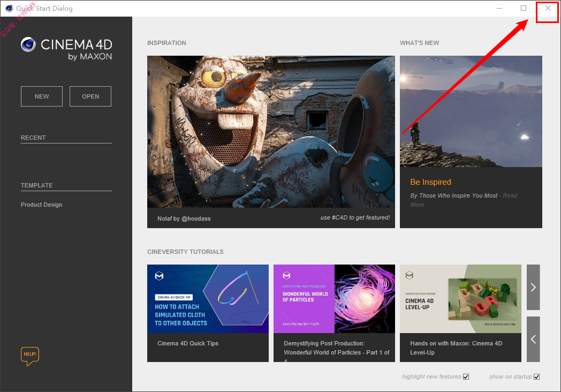The height and width of the screenshot is (392, 561).
Task: Open the Cinema 4D Quick Tips tutorial title
Action: pos(188,343)
